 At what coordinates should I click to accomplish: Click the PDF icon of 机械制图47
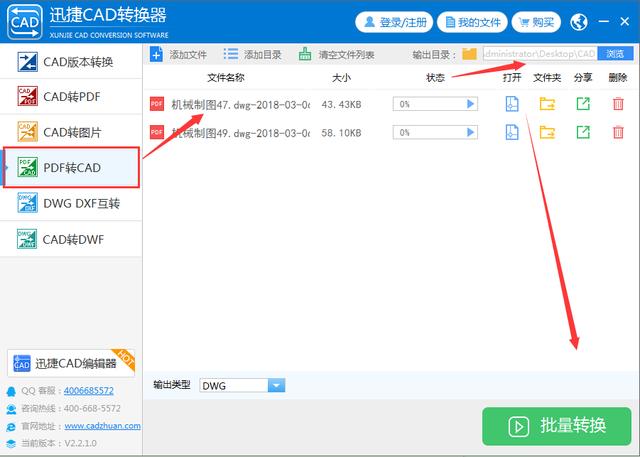tap(157, 104)
